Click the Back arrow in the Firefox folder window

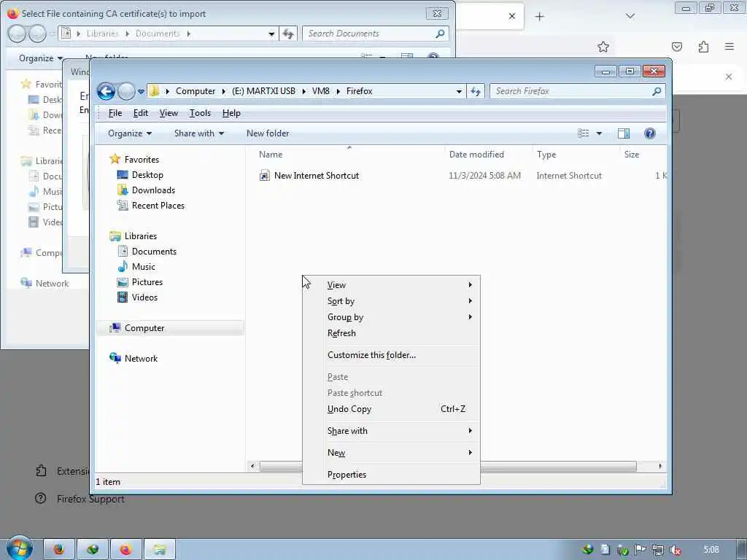[x=106, y=91]
